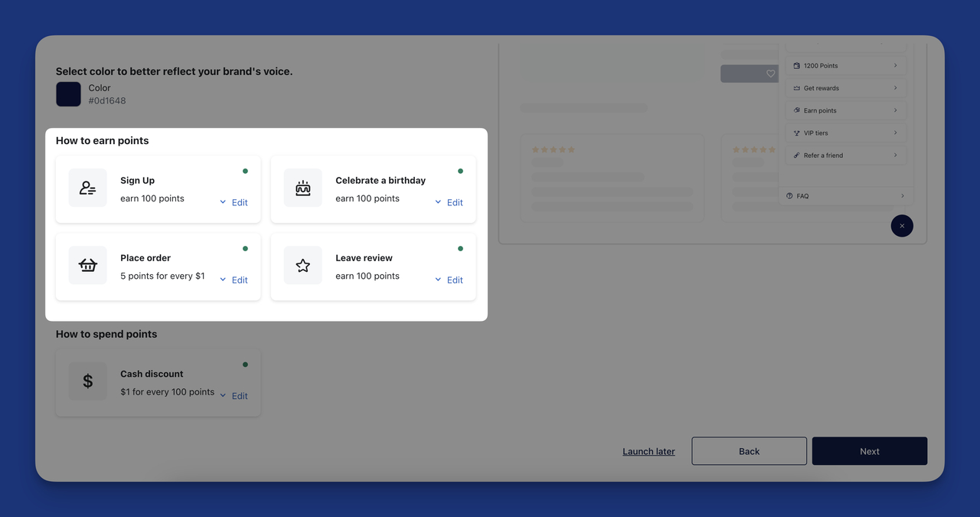Image resolution: width=980 pixels, height=517 pixels.
Task: Toggle the green dot on Cash discount
Action: (x=245, y=364)
